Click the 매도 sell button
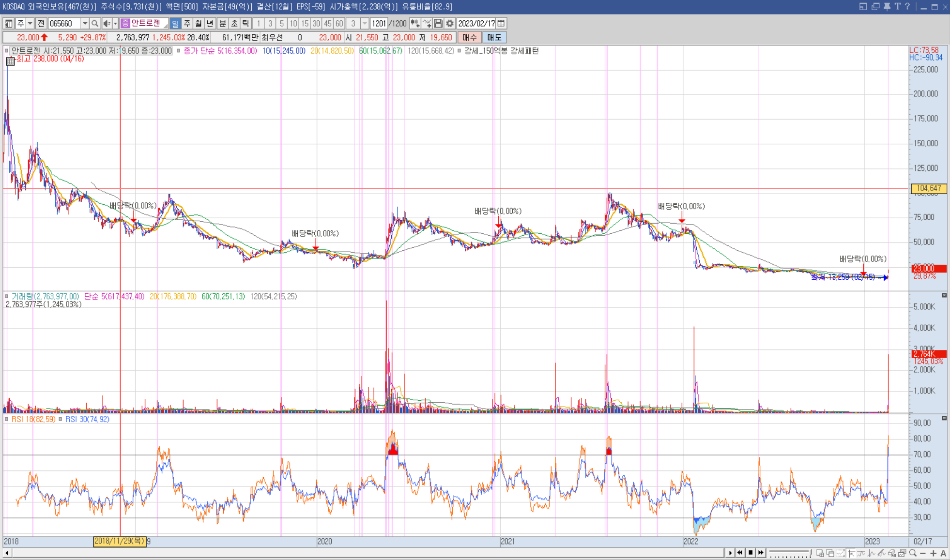This screenshot has width=950, height=560. click(x=494, y=37)
